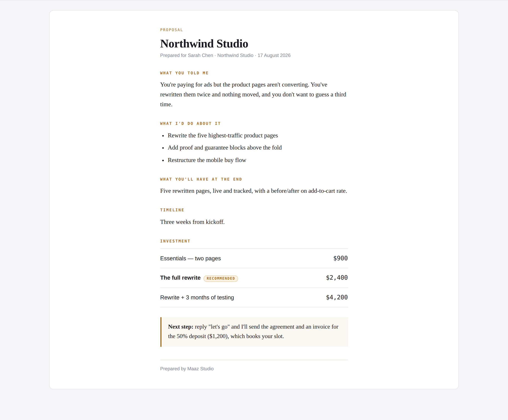Click the WHAT YOU TOLD ME heading
Screen dimensions: 508x420
(184, 73)
